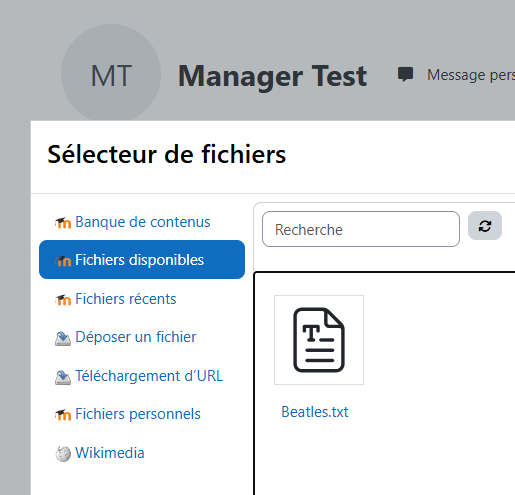
Task: Click the Moodle icon beside Fichiers disponibles
Action: click(63, 261)
